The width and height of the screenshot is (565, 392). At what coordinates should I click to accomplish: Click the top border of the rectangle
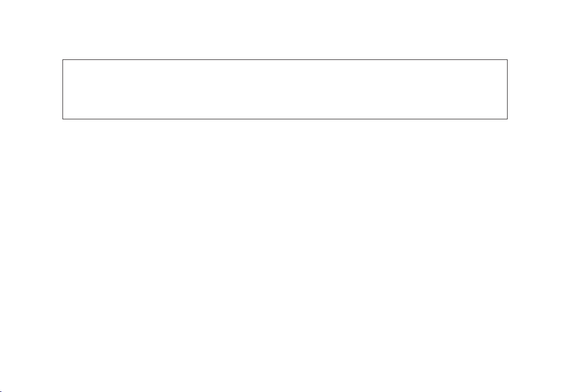(285, 60)
